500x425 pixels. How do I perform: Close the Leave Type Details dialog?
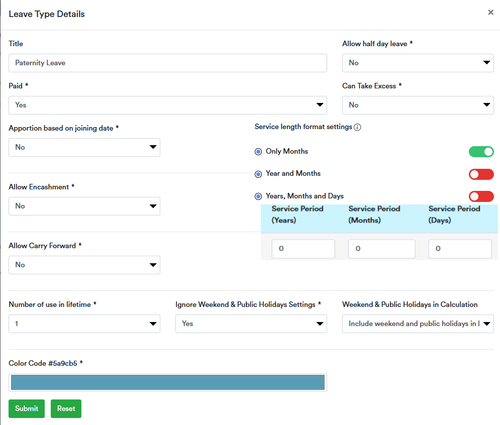(x=490, y=12)
